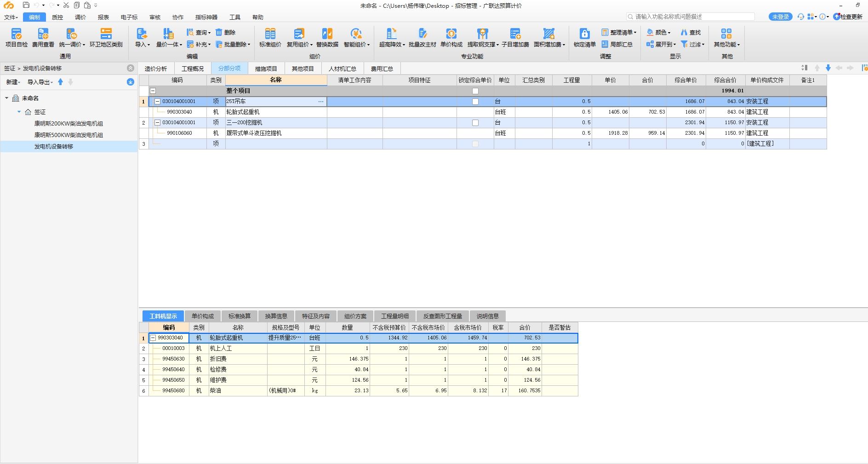Open 其他功能 other functions
Image resolution: width=868 pixels, height=464 pixels.
pos(726,37)
